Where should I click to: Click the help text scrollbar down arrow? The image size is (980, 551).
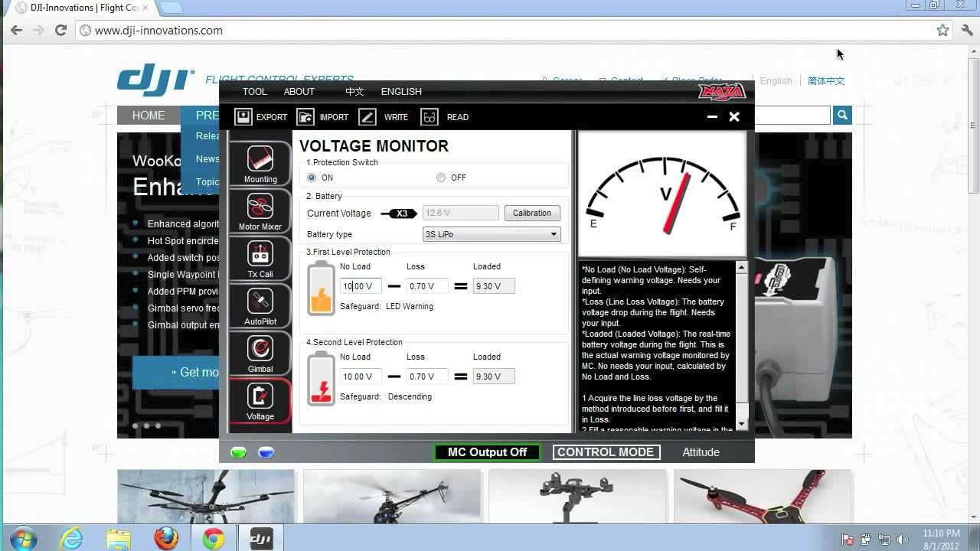(741, 425)
